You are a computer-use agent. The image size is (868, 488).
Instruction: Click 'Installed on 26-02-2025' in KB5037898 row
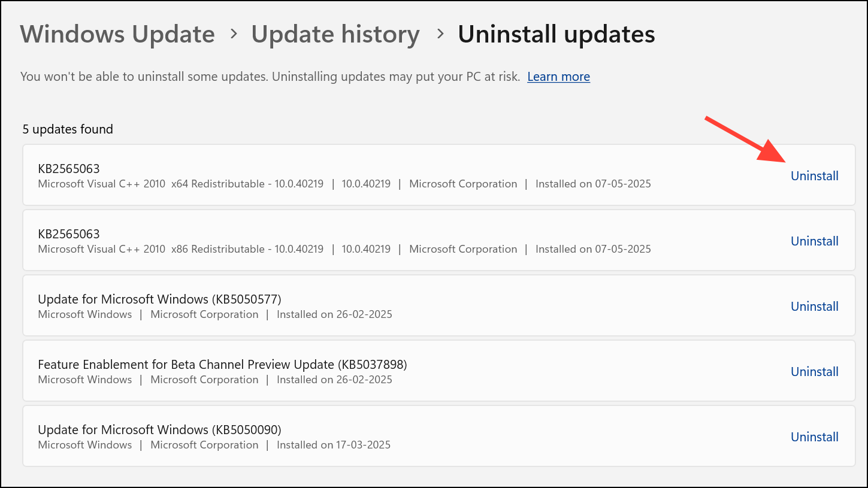pyautogui.click(x=334, y=380)
